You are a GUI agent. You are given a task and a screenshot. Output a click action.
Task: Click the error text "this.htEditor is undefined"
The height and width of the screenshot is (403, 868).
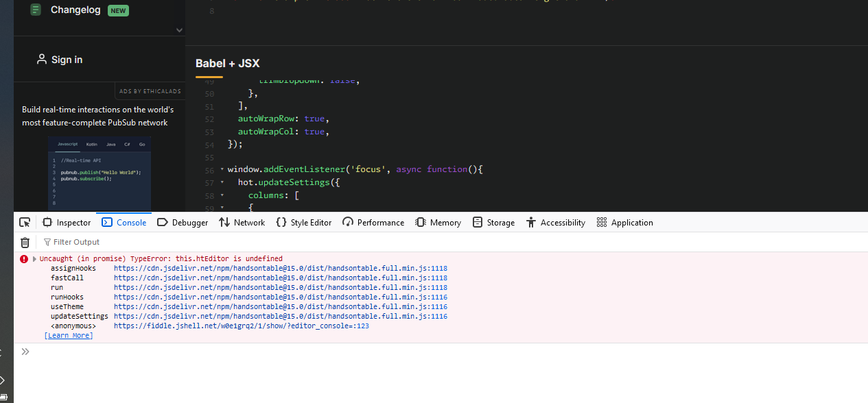(229, 258)
